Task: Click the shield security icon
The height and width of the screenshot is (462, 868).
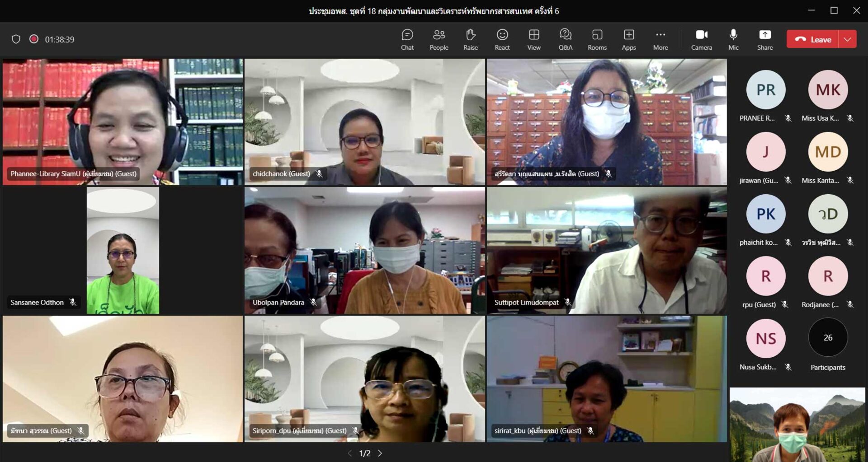Action: (x=16, y=39)
